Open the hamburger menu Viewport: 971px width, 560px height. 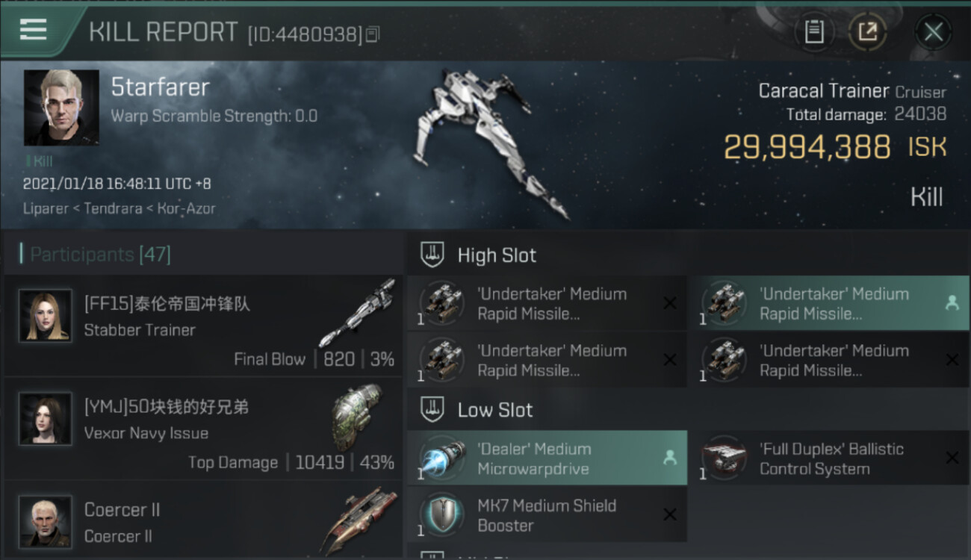33,30
